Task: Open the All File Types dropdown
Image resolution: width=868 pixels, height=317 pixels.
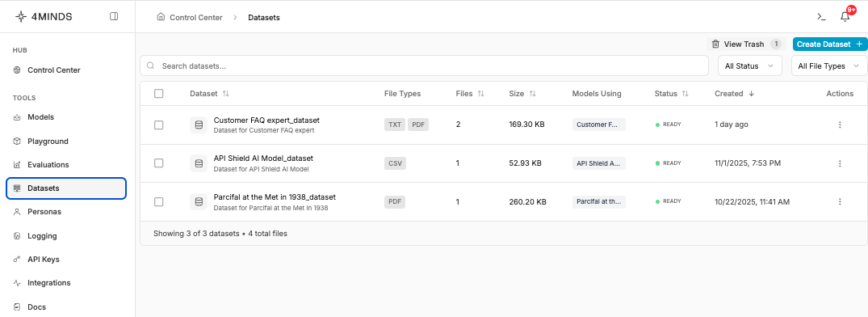Action: (x=829, y=66)
